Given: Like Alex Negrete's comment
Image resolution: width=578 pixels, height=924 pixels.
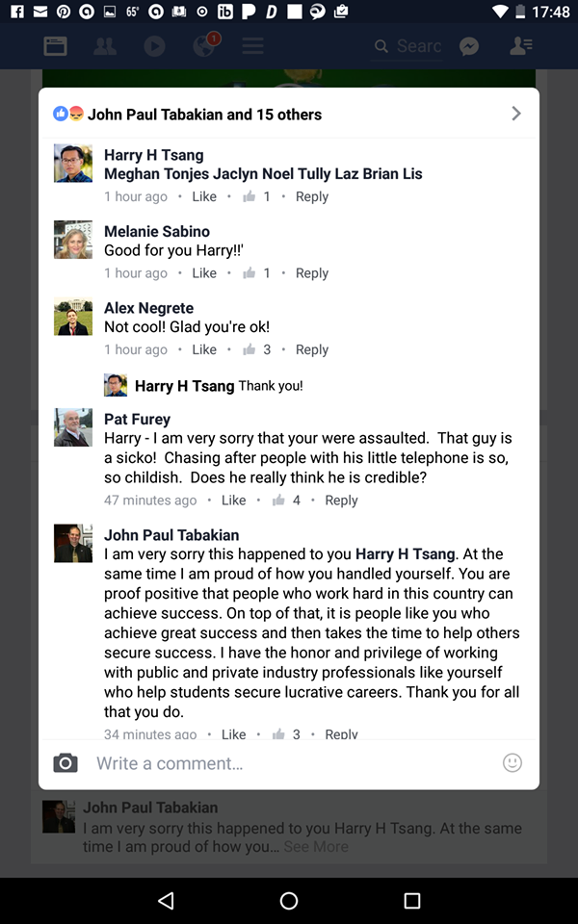Looking at the screenshot, I should (x=204, y=350).
